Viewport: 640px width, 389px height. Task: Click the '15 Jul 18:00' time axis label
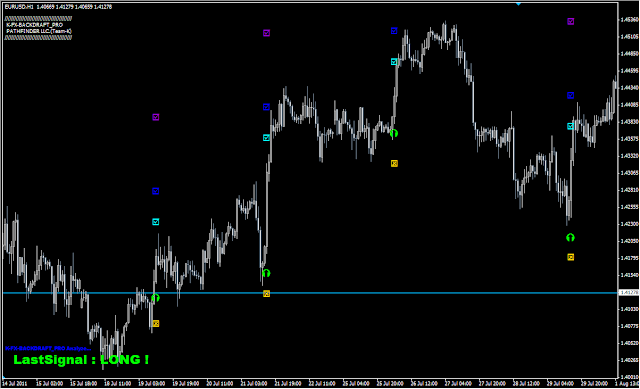[83, 384]
